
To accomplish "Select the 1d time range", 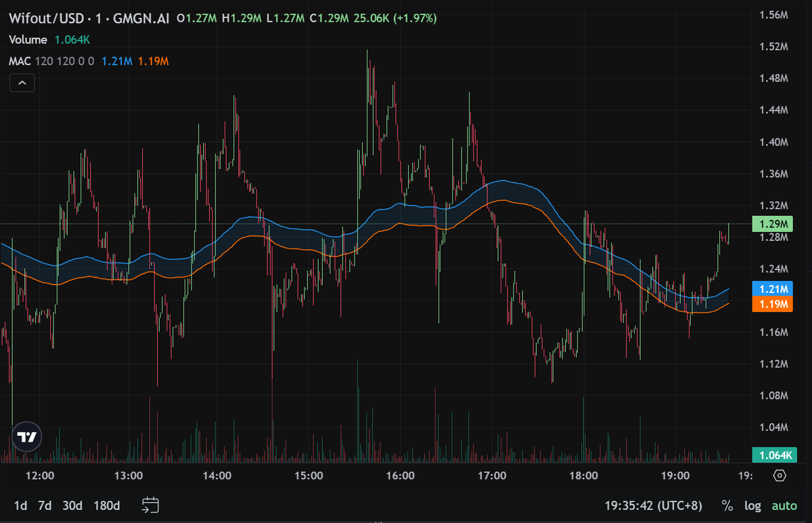I will (21, 505).
